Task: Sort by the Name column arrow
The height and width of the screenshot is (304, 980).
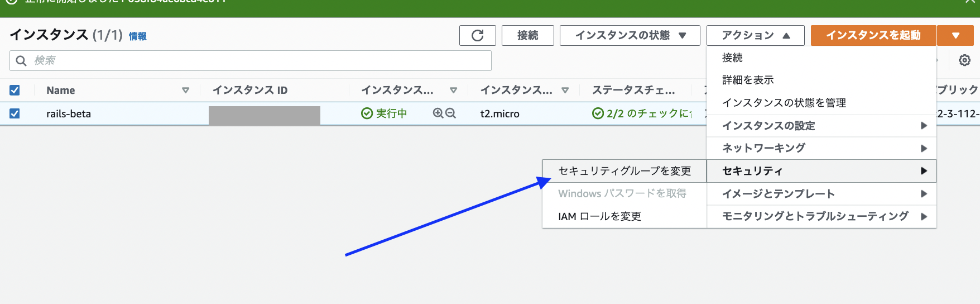Action: 185,90
